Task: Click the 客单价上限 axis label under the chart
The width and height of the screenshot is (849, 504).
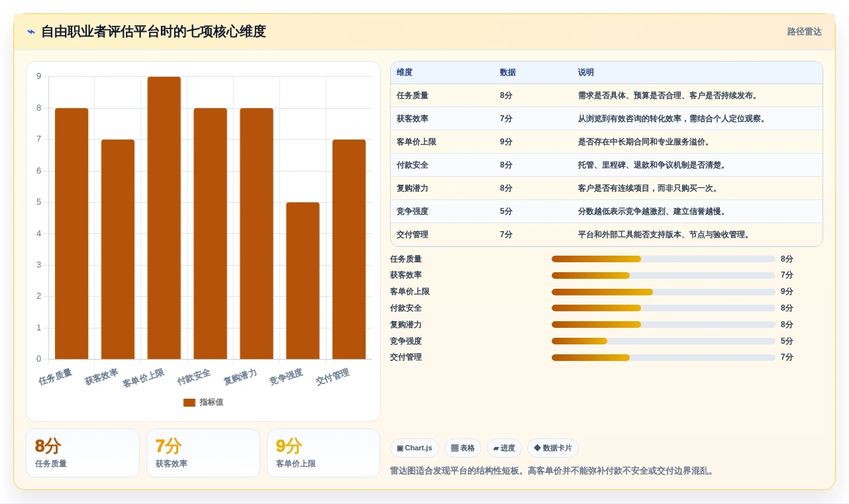Action: pyautogui.click(x=143, y=378)
